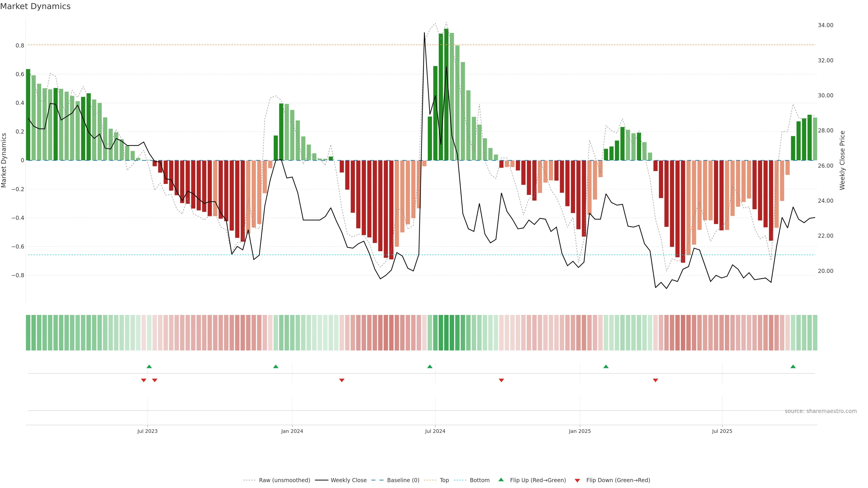Click the flip-up marker after Jan 2025
Screen dimensions: 868x488
click(606, 366)
